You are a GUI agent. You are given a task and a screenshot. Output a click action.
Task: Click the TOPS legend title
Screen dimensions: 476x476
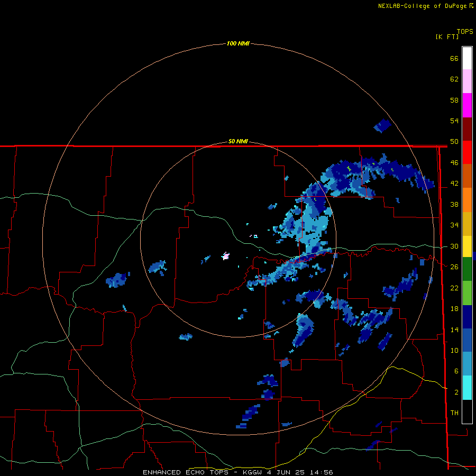click(465, 32)
